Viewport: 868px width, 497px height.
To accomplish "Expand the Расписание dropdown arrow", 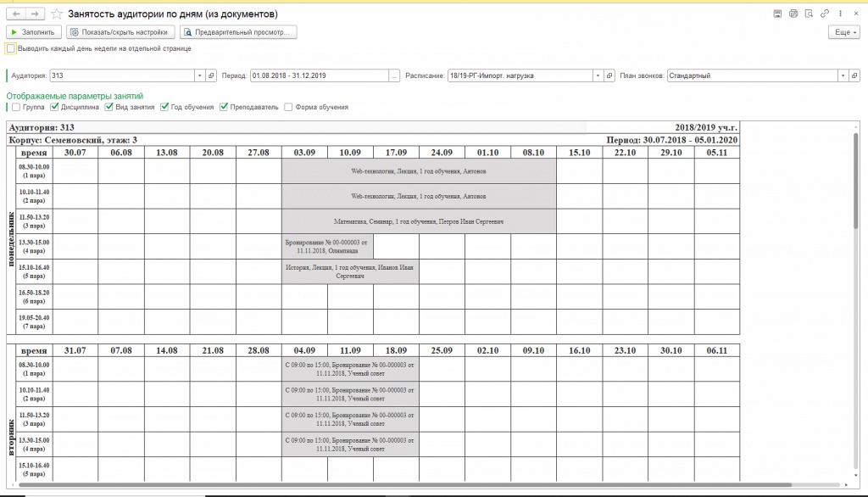I will [x=598, y=75].
